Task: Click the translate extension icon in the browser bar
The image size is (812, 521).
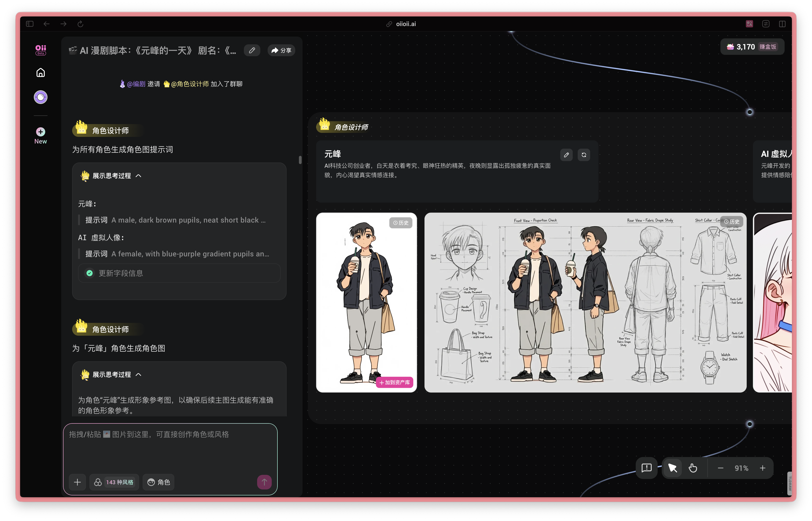Action: coord(749,24)
